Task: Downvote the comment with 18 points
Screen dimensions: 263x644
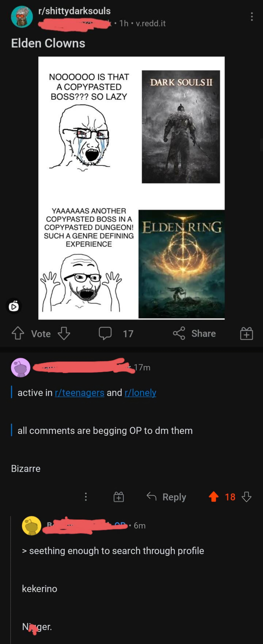Action: coord(246,497)
